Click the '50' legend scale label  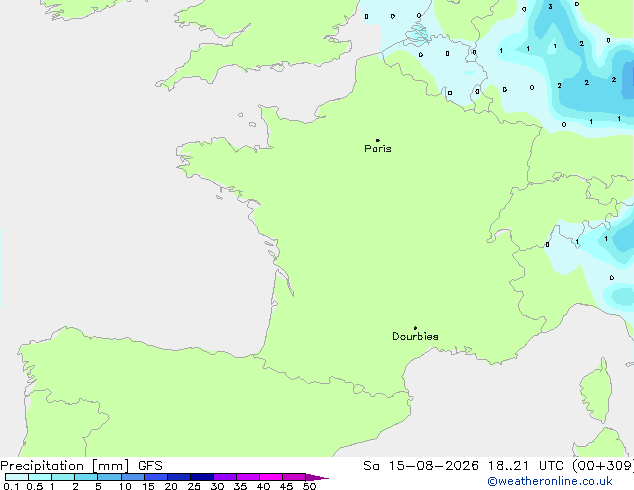pos(309,486)
